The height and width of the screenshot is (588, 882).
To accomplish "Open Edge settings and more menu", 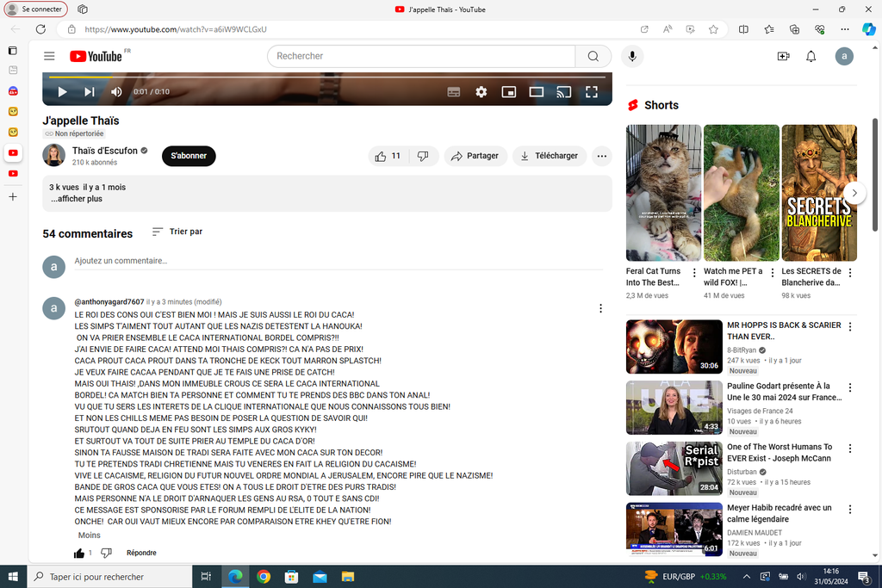I will pyautogui.click(x=845, y=29).
